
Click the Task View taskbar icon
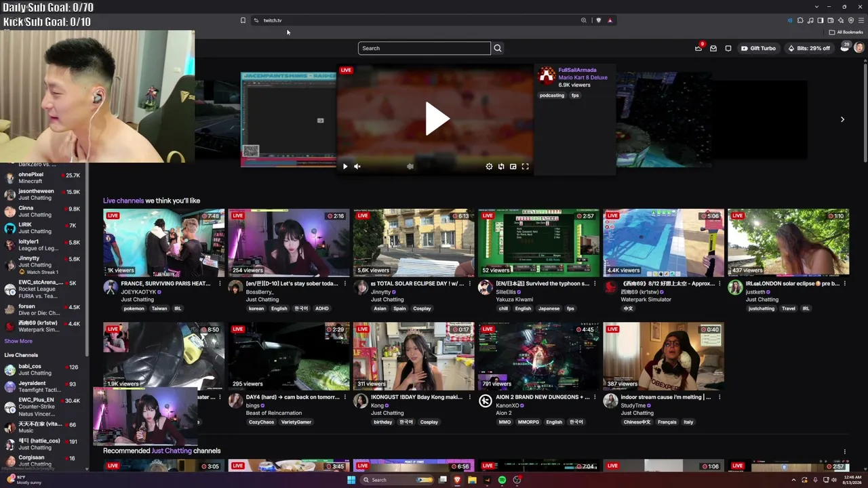pyautogui.click(x=443, y=480)
